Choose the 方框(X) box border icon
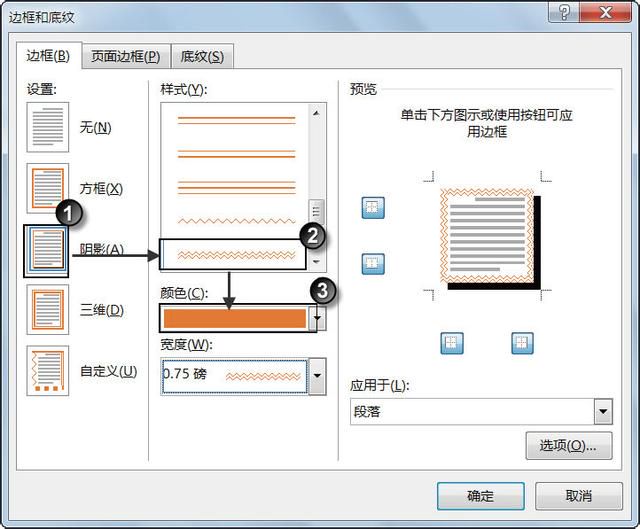The image size is (640, 529). [48, 188]
